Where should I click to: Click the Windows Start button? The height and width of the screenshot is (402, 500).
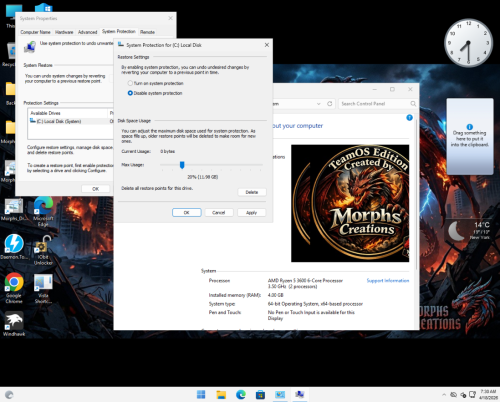point(201,395)
